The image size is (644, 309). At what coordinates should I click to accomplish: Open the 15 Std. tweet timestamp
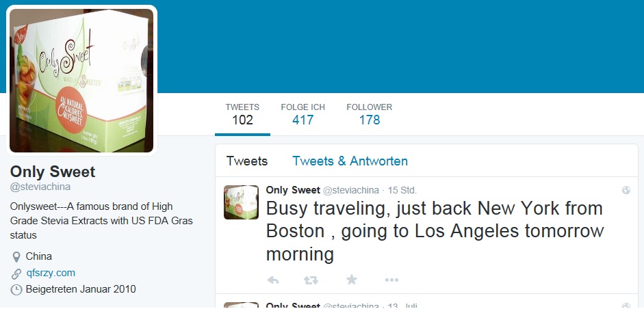403,190
